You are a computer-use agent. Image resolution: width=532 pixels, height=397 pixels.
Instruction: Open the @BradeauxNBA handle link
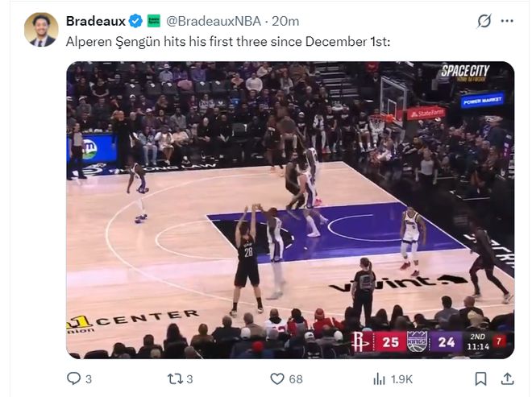click(214, 21)
